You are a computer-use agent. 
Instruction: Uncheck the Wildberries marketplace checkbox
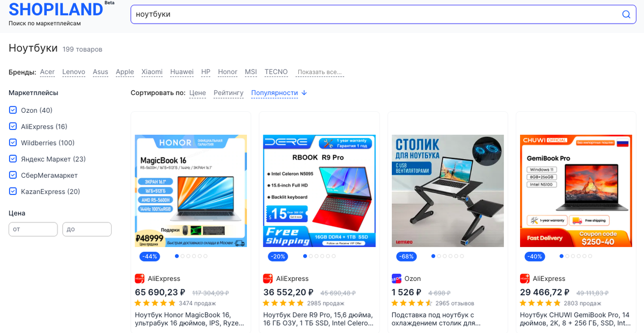(13, 143)
